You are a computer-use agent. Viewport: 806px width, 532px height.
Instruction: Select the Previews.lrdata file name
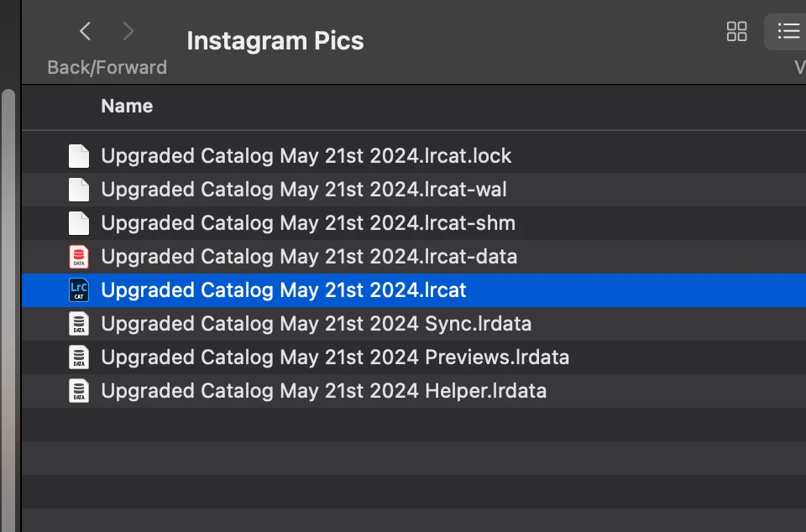334,357
